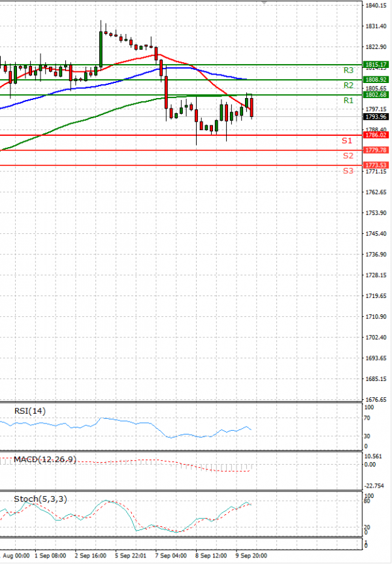Image resolution: width=392 pixels, height=564 pixels.
Task: Click the RSI scale value 70
Action: pyautogui.click(x=367, y=418)
